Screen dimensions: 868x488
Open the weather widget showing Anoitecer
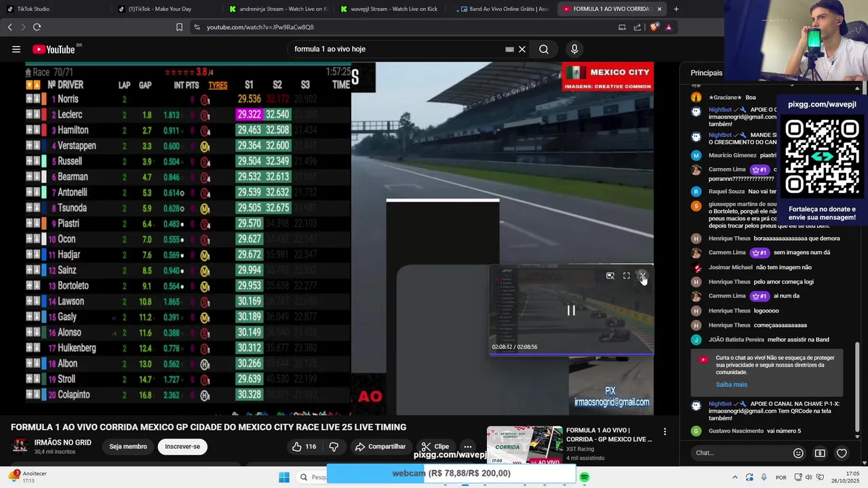pyautogui.click(x=28, y=477)
